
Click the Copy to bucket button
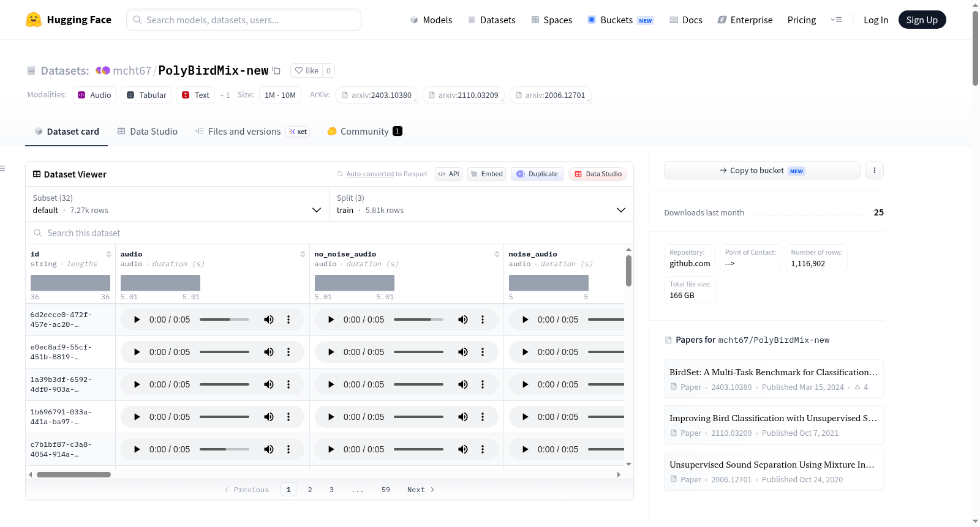point(762,170)
